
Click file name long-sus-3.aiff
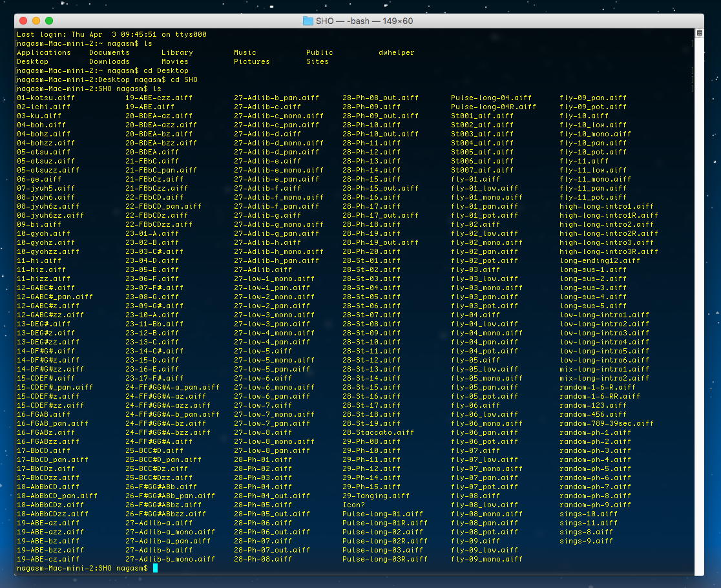(593, 288)
